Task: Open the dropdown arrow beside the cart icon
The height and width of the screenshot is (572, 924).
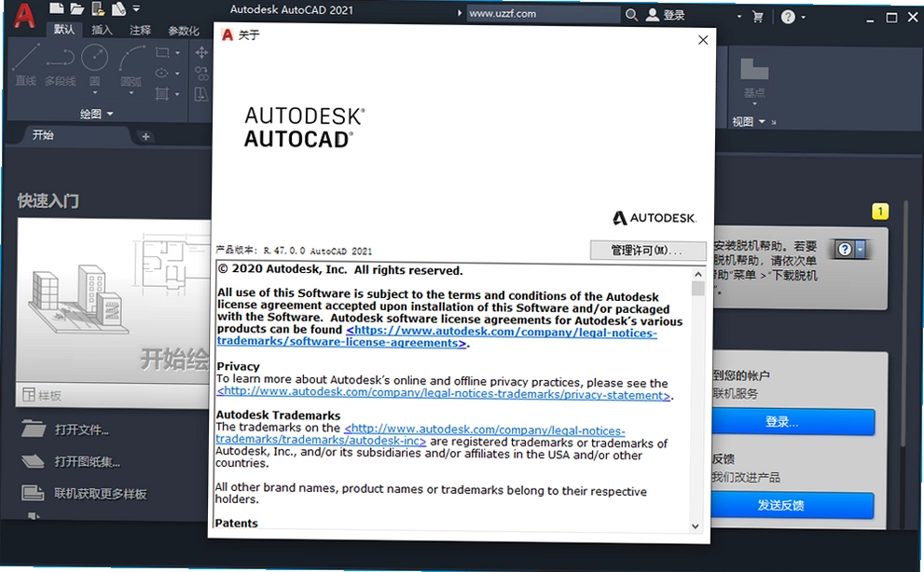Action: 739,17
